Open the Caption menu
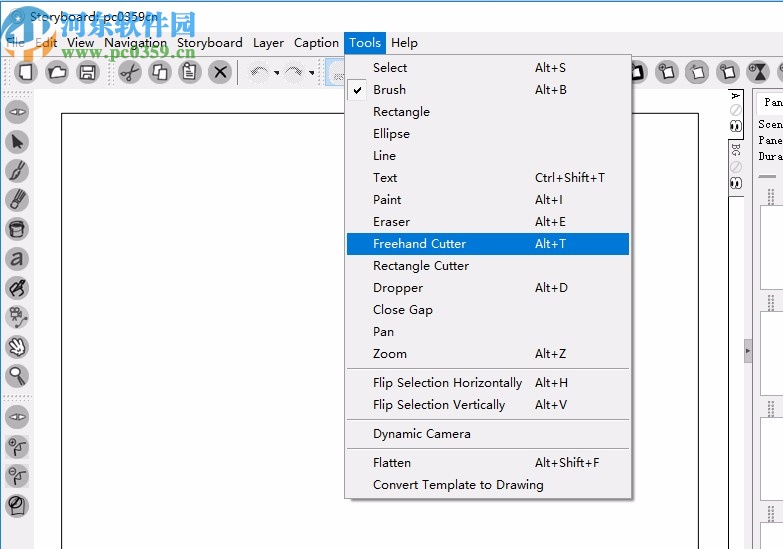Screen dimensions: 783x549 click(x=316, y=43)
